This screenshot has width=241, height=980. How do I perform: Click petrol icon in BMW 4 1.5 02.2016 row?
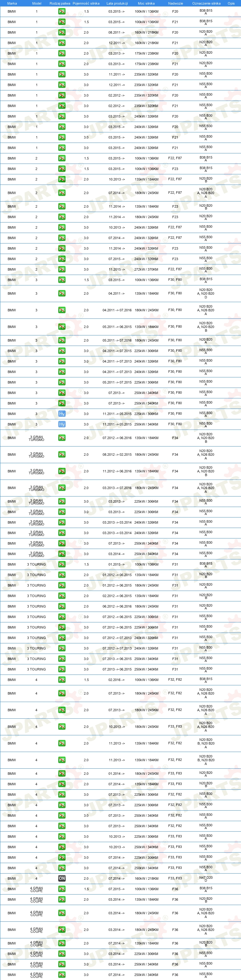coord(62,679)
